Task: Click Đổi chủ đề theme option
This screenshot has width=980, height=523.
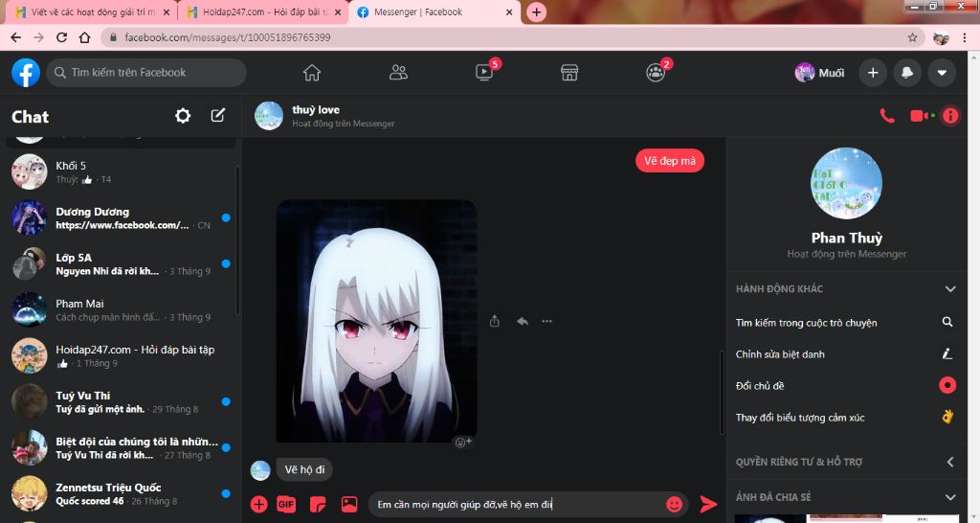Action: 846,385
